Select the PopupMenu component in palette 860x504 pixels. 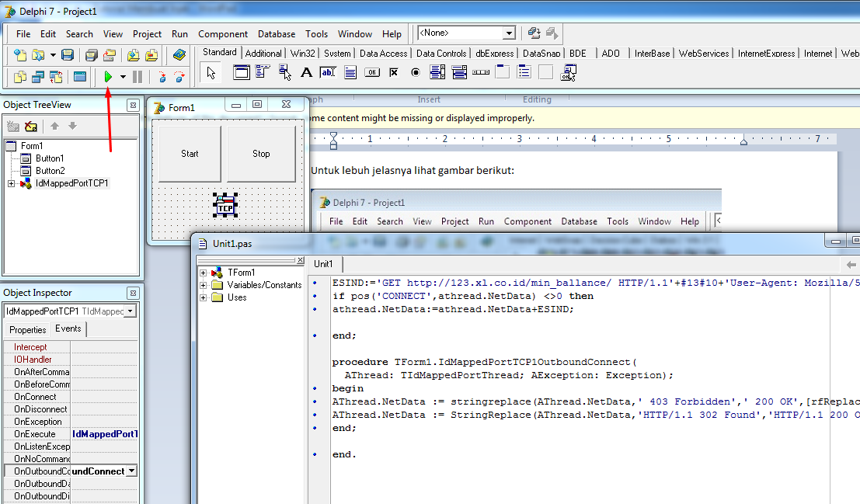click(284, 72)
